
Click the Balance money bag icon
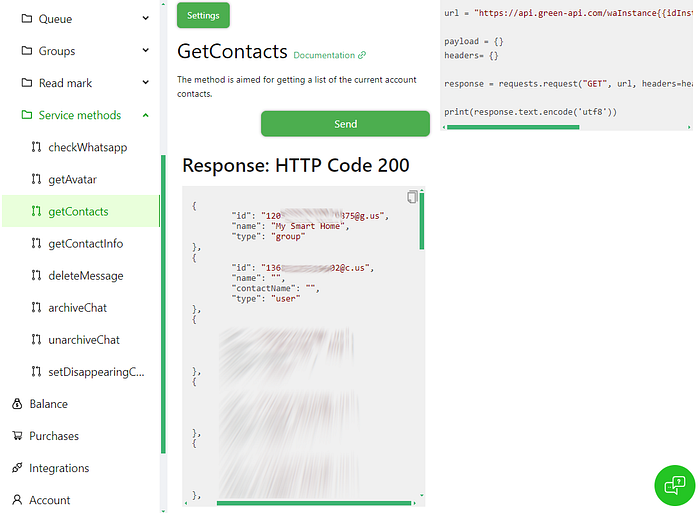tap(17, 404)
